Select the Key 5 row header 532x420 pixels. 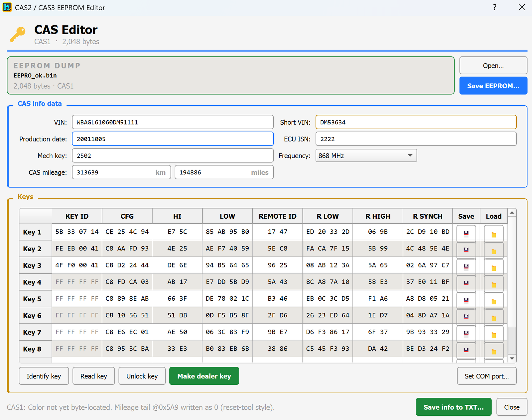click(x=36, y=299)
